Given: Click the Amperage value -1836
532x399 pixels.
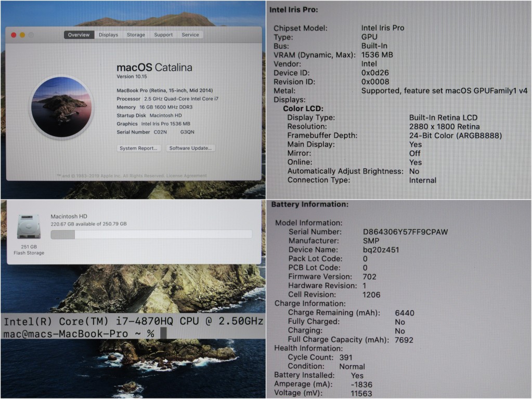Looking at the screenshot, I should (361, 384).
